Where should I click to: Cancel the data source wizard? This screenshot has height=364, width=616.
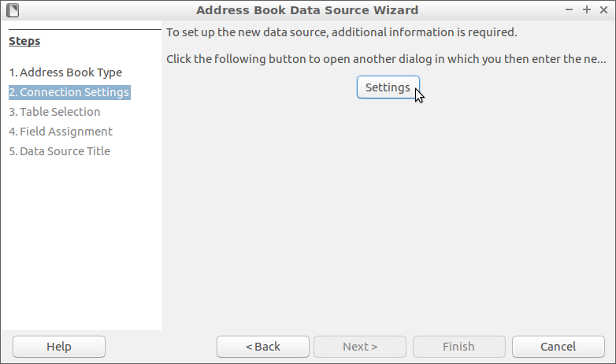click(558, 347)
